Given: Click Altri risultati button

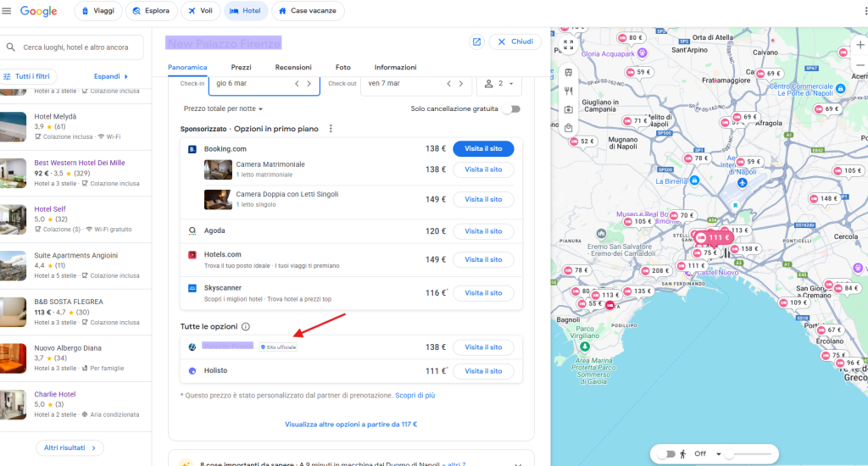Looking at the screenshot, I should point(70,447).
